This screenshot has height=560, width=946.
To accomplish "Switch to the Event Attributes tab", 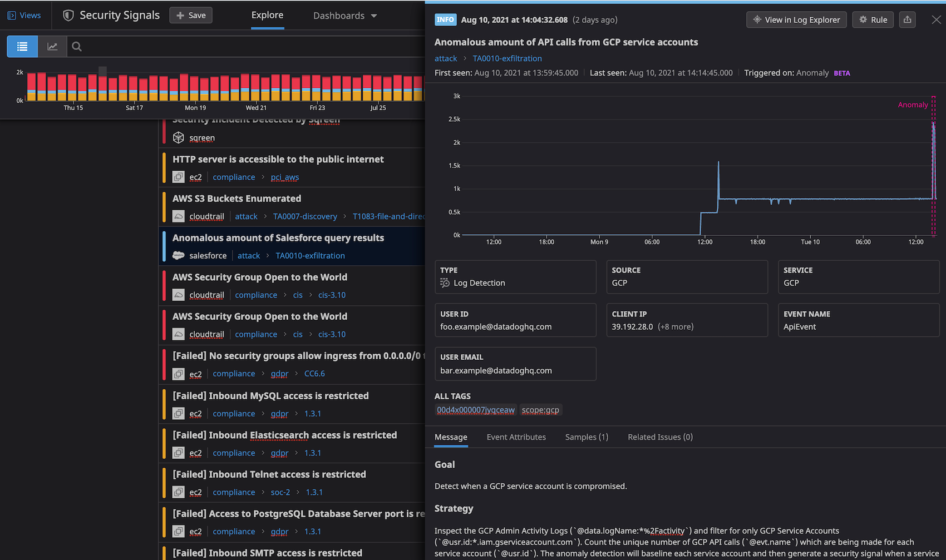I will point(516,437).
